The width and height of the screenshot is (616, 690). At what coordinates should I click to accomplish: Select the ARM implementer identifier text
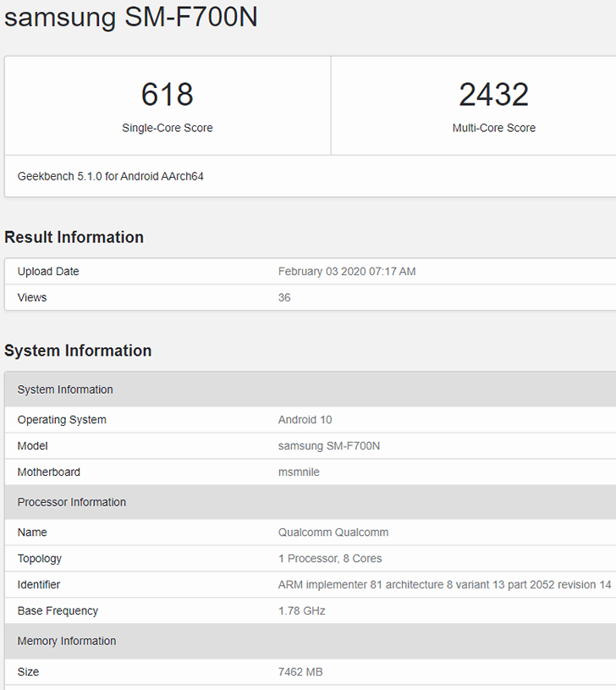point(444,585)
